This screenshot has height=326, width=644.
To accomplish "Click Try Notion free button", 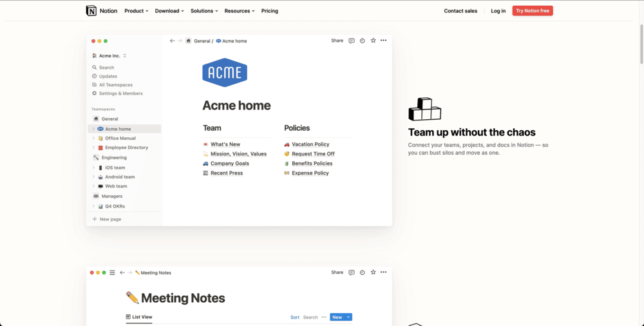I will point(533,11).
